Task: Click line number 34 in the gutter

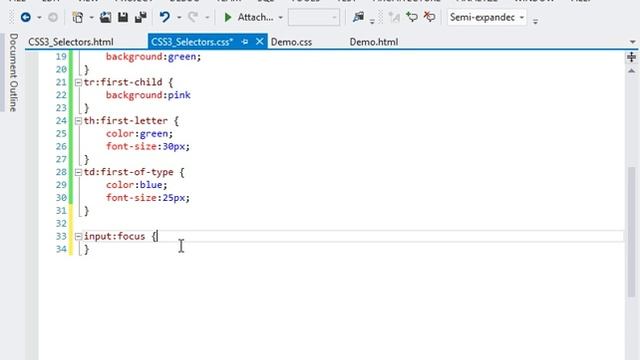Action: 61,249
